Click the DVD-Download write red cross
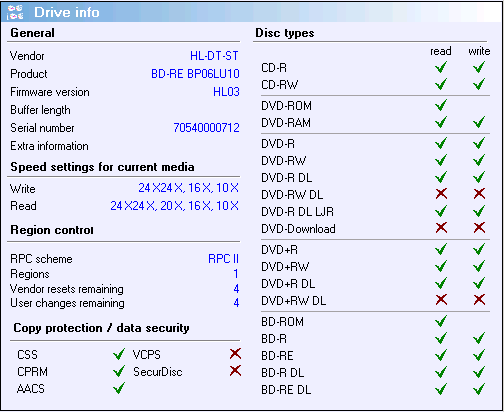The height and width of the screenshot is (412, 504). click(479, 228)
